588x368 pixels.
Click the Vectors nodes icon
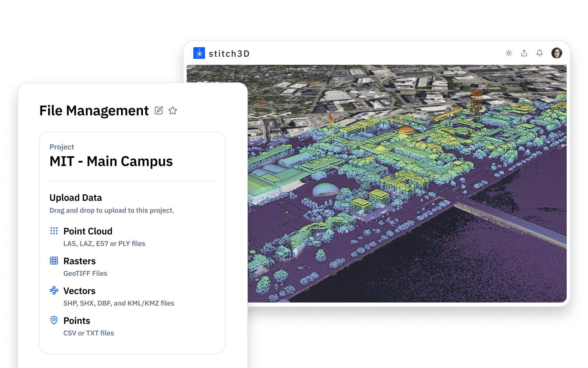(54, 290)
